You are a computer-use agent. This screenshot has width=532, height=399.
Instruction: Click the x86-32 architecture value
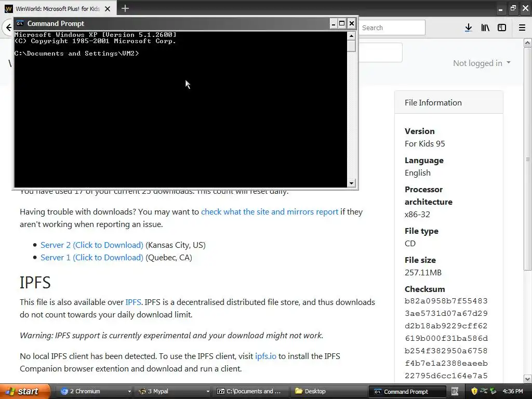(x=417, y=215)
